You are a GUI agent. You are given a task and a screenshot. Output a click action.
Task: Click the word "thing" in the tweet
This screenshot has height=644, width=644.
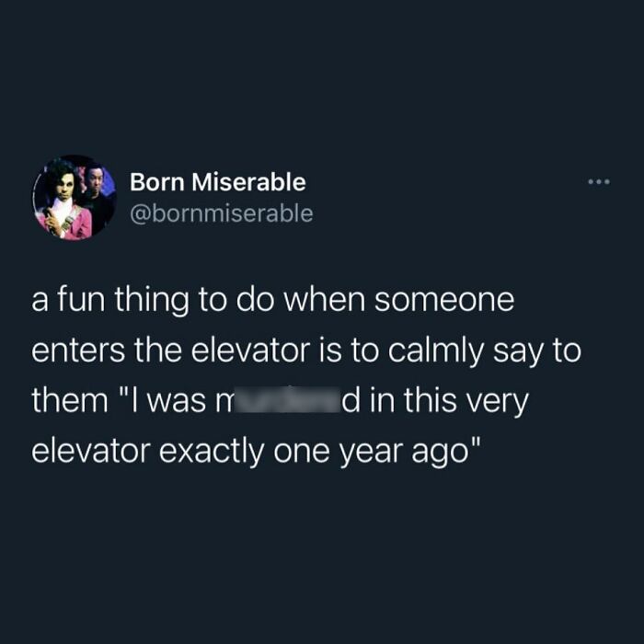(152, 301)
